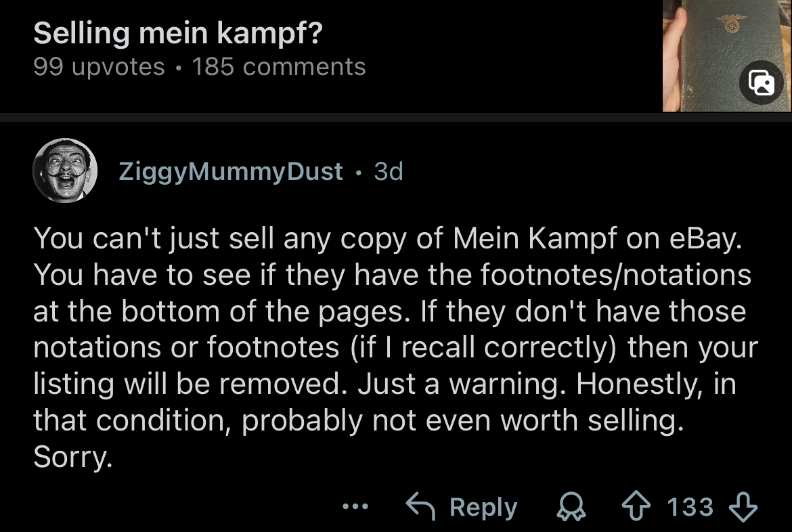Click the gray divider below post header
The image size is (792, 532).
(396, 117)
